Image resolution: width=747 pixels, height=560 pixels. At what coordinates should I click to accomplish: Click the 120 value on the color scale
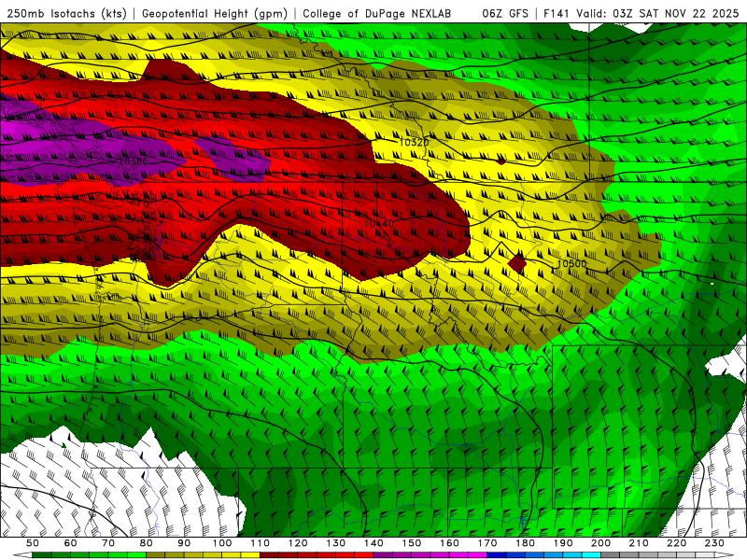point(298,543)
